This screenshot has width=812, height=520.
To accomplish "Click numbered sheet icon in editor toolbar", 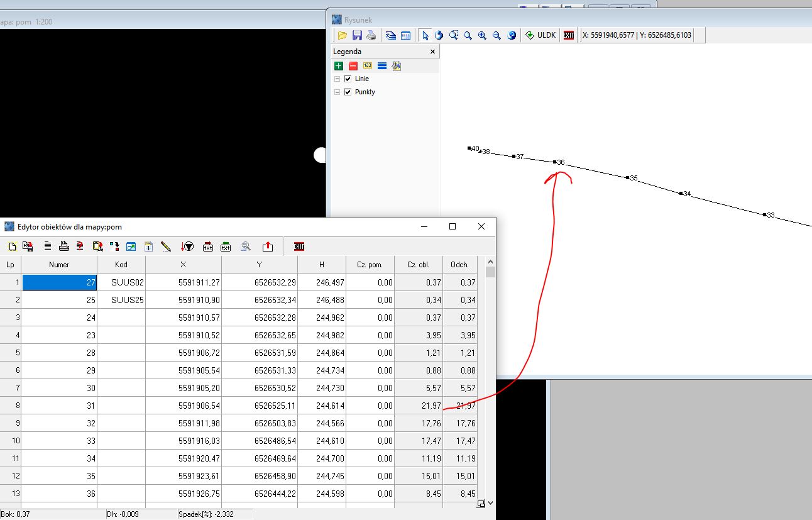I will (149, 246).
